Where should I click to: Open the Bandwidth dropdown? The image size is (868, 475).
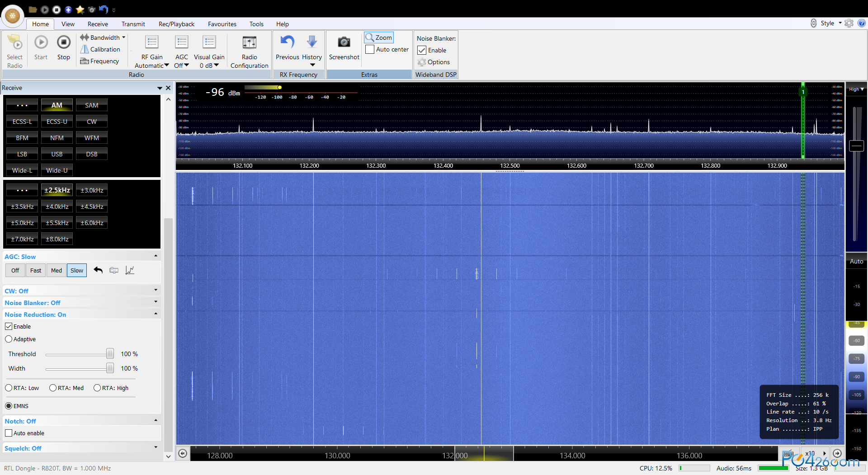(103, 38)
